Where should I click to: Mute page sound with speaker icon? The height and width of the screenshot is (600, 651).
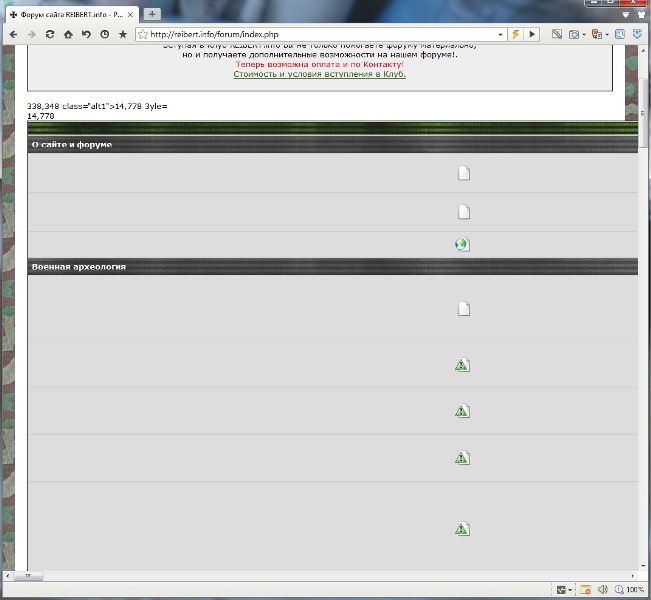point(602,590)
